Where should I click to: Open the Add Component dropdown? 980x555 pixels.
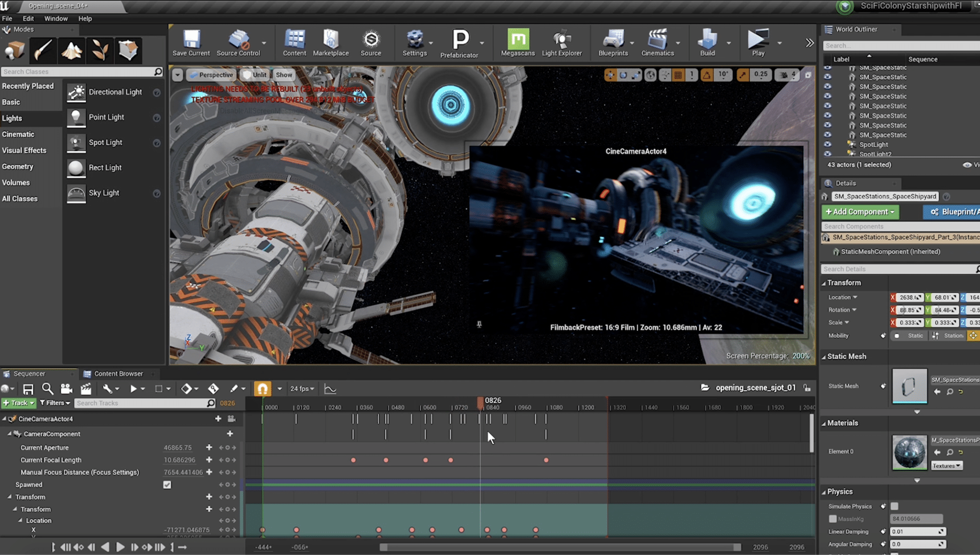860,212
